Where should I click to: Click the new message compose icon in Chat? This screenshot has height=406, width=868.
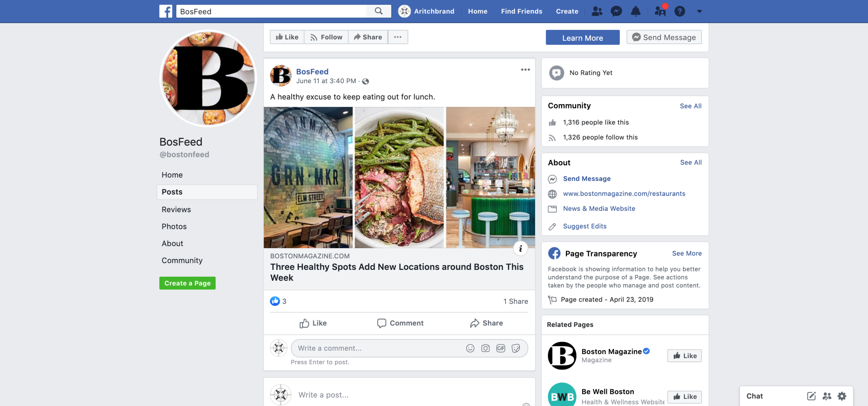[x=811, y=396]
